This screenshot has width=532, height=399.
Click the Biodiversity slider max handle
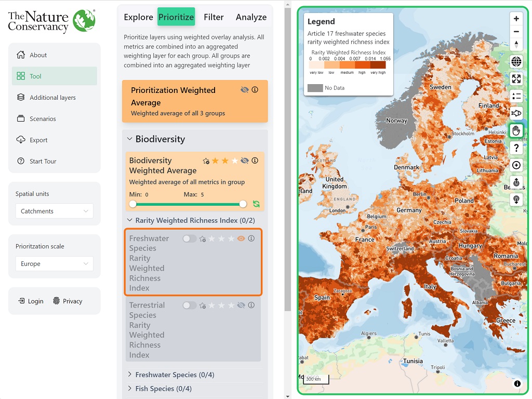point(243,204)
